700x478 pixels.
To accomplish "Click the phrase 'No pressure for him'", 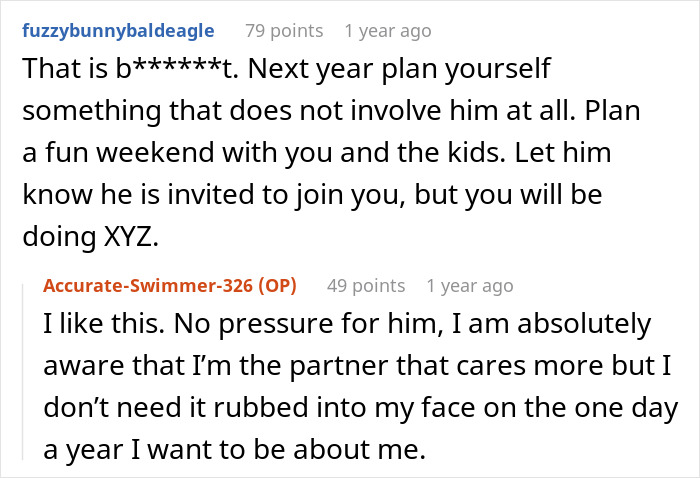I will [306, 324].
